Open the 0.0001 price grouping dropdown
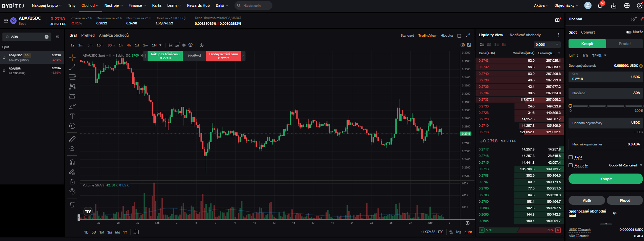 [547, 44]
